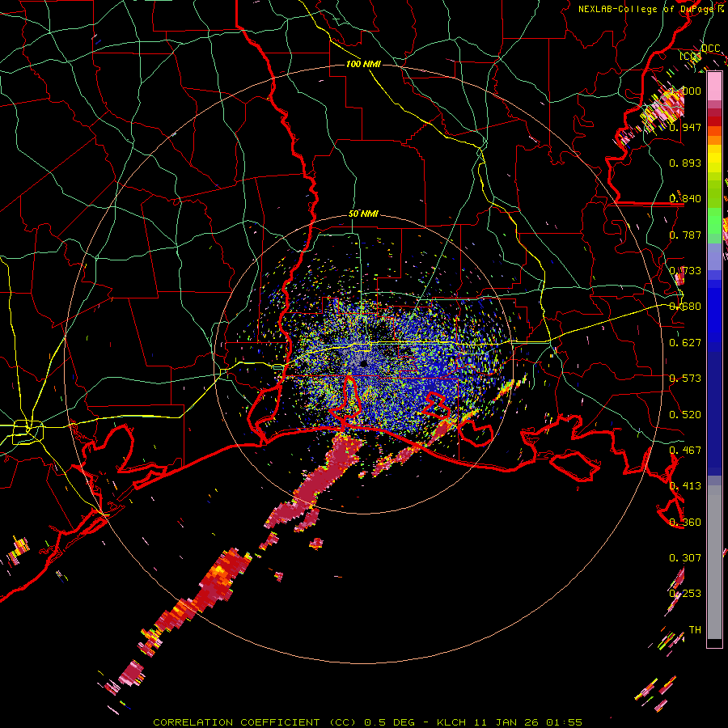Image resolution: width=728 pixels, height=728 pixels.
Task: Click the 0.947 color scale value
Action: coord(685,127)
